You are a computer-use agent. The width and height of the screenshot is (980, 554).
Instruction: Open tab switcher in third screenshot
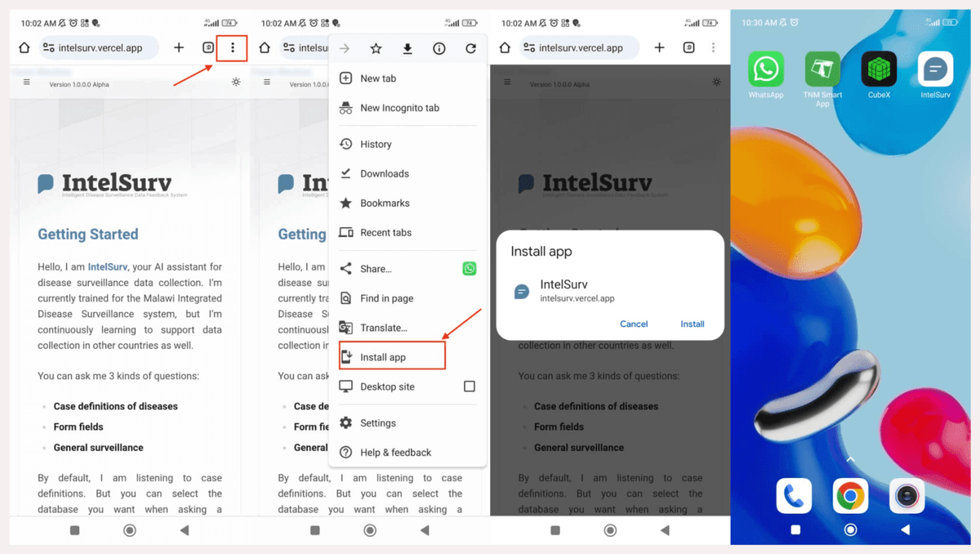[x=688, y=48]
